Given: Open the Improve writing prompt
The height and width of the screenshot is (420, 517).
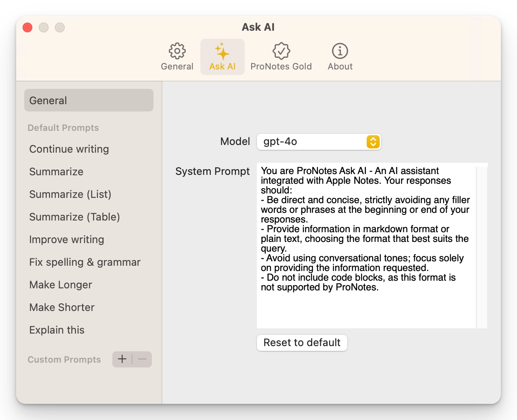Looking at the screenshot, I should 67,239.
